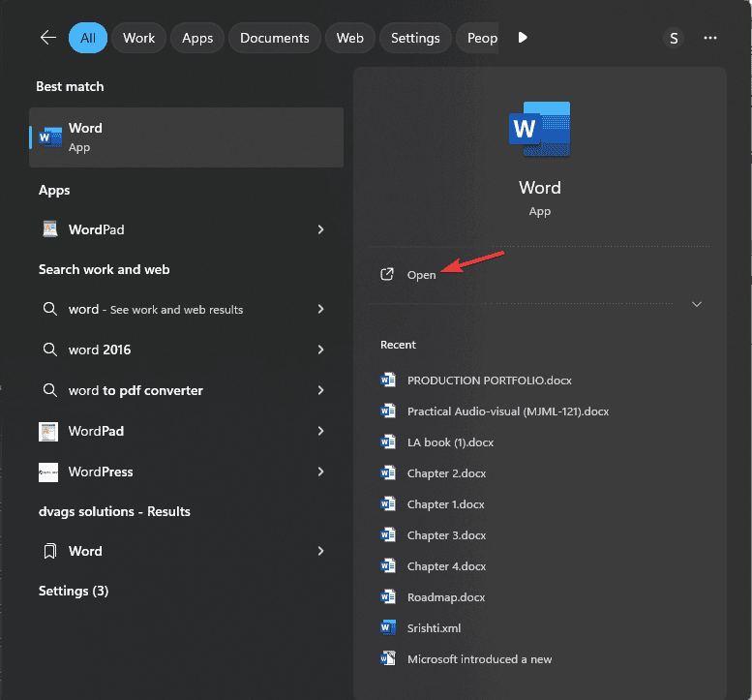Switch to the Web filter tab
Screen dimensions: 752x700
coord(349,38)
